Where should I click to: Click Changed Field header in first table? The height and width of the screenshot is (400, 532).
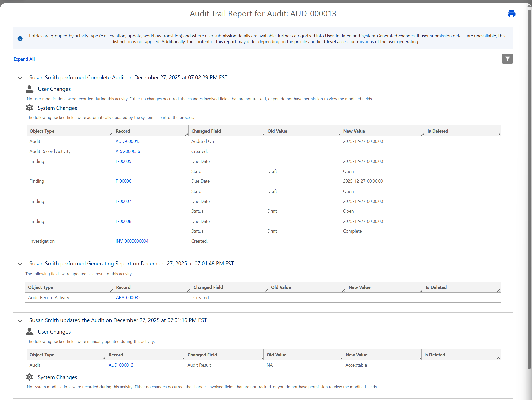pyautogui.click(x=206, y=131)
